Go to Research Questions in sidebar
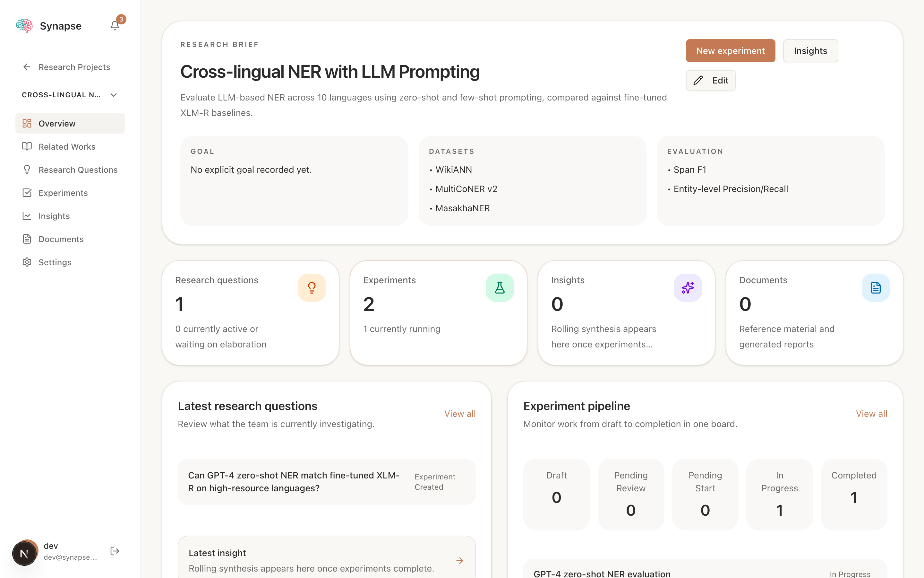The height and width of the screenshot is (578, 924). click(70, 170)
